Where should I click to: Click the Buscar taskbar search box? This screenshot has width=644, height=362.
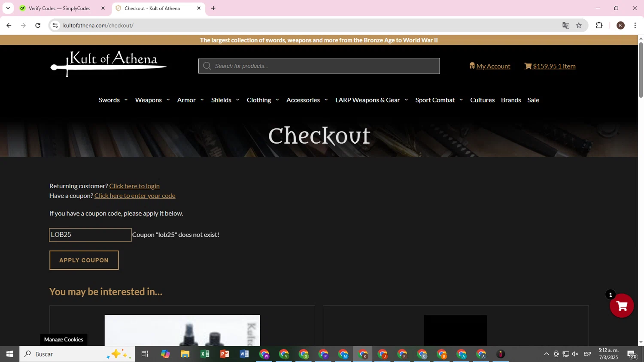click(x=77, y=354)
